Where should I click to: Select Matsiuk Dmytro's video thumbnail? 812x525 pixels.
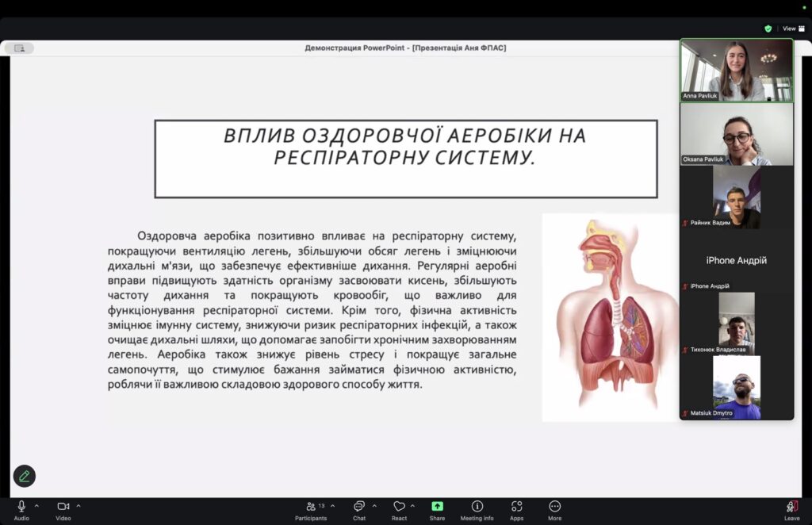(737, 387)
